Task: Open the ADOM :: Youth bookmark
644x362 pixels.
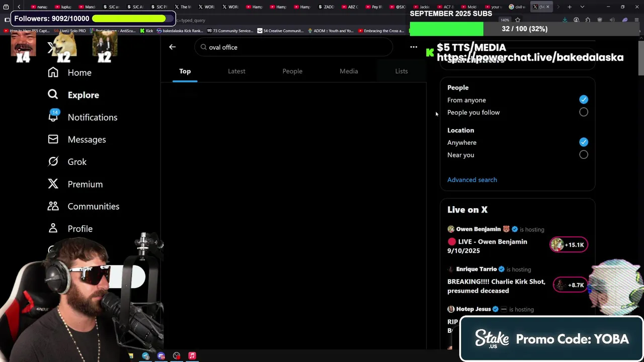Action: [x=330, y=31]
